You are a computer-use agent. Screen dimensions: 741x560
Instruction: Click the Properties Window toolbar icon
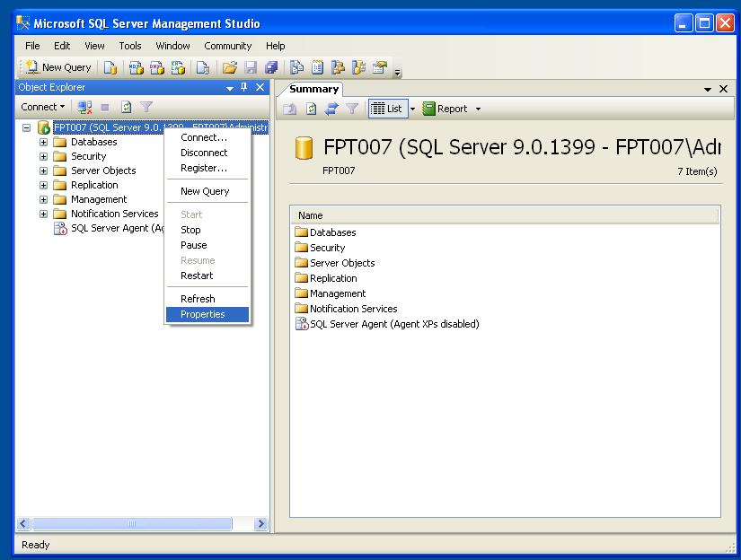379,67
